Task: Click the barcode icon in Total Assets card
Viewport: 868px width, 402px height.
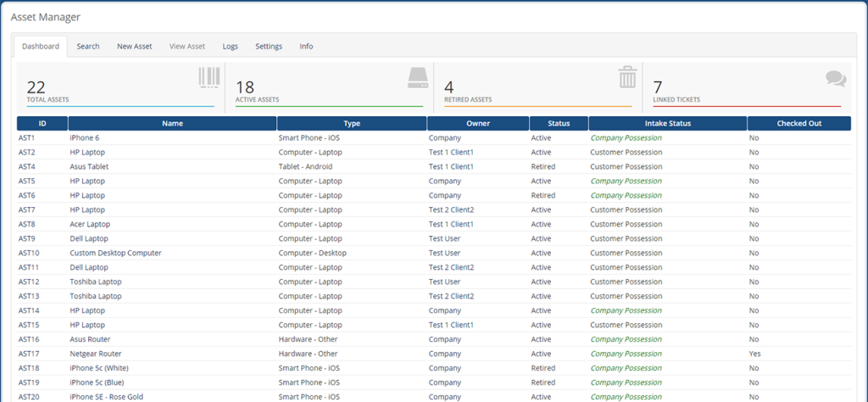Action: click(209, 78)
